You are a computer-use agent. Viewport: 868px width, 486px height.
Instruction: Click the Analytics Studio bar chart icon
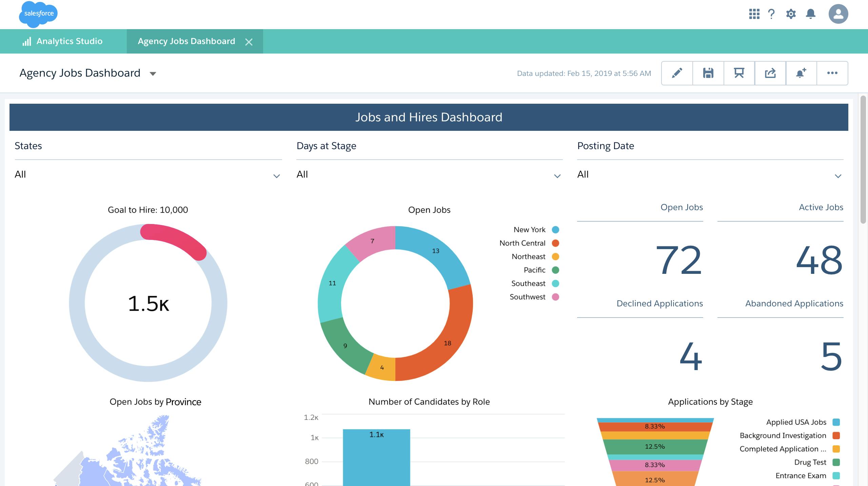pos(27,41)
